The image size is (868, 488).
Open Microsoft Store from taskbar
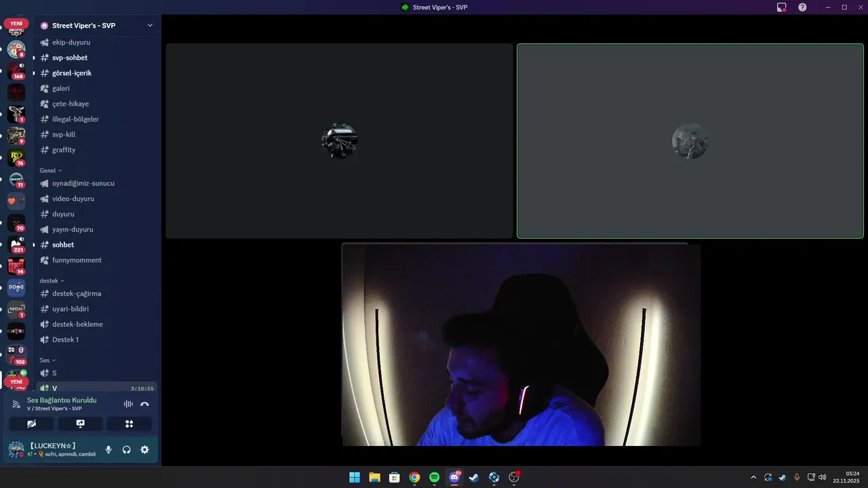394,477
